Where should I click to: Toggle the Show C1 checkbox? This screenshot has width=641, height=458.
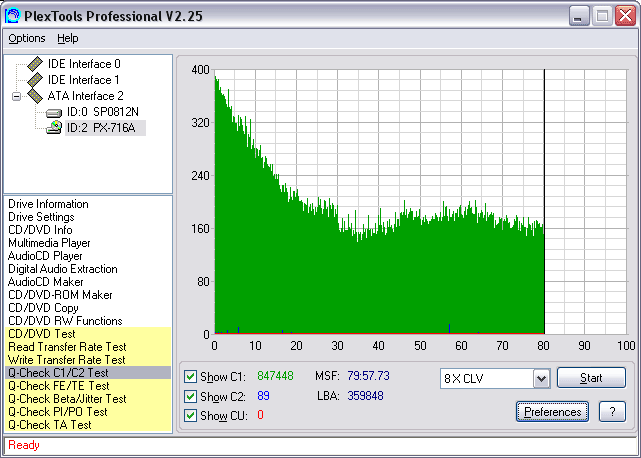pos(190,376)
